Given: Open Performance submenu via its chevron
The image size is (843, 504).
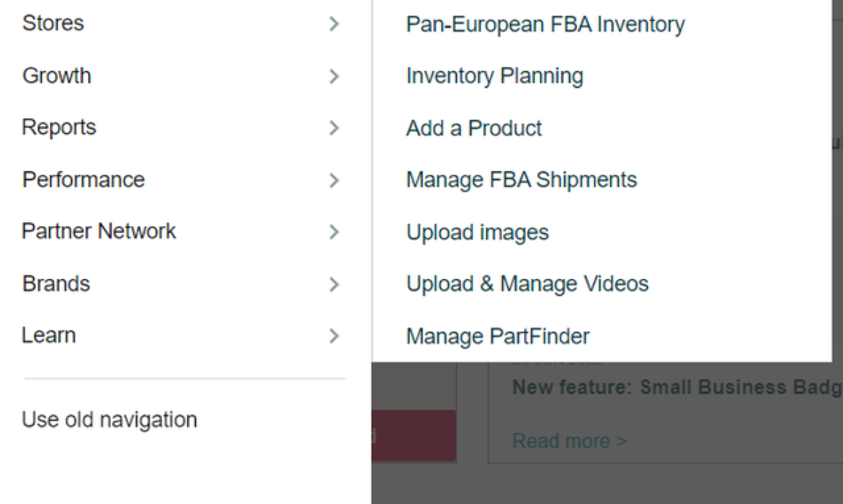Looking at the screenshot, I should tap(333, 180).
